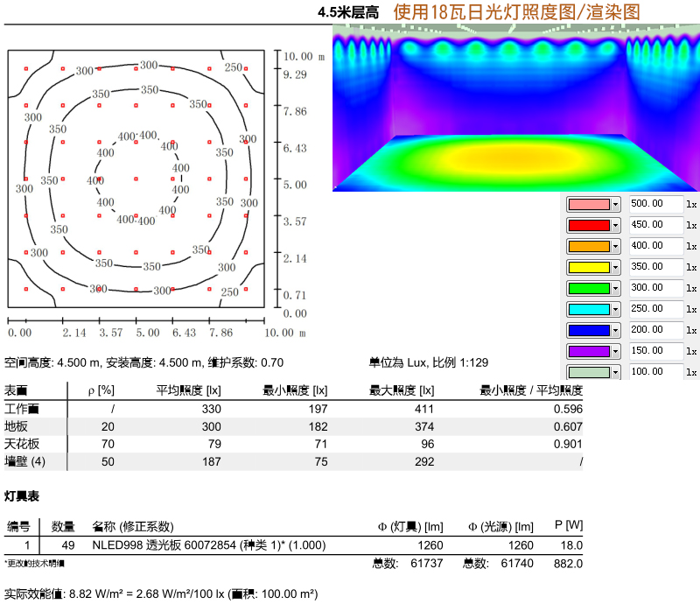
Task: Click the '*更改的技术明细' footnote
Action: point(34,564)
